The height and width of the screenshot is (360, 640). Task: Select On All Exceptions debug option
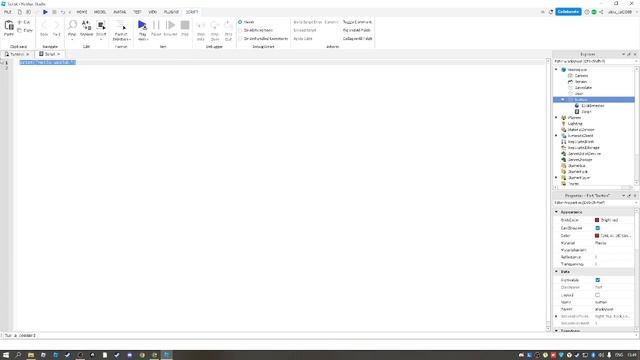tap(240, 30)
